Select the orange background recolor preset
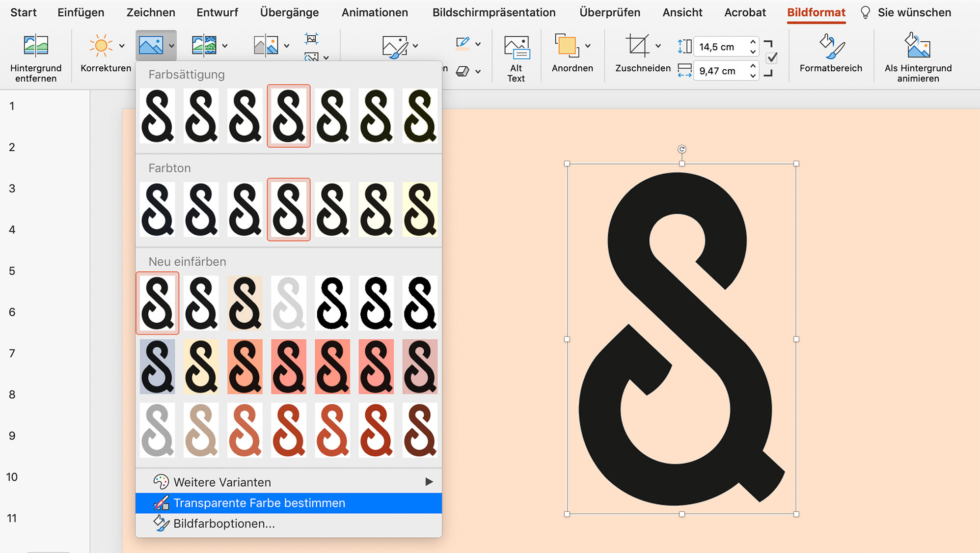This screenshot has width=980, height=553. coord(245,366)
